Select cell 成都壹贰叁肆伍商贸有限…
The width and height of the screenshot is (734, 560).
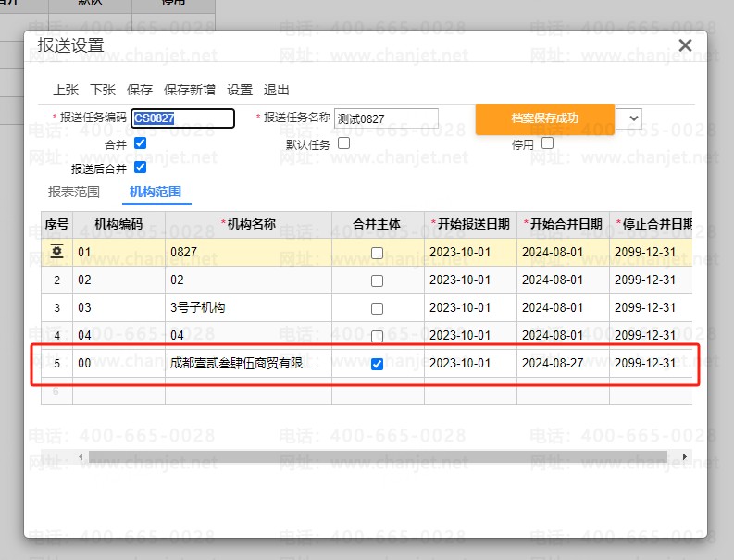[x=248, y=363]
